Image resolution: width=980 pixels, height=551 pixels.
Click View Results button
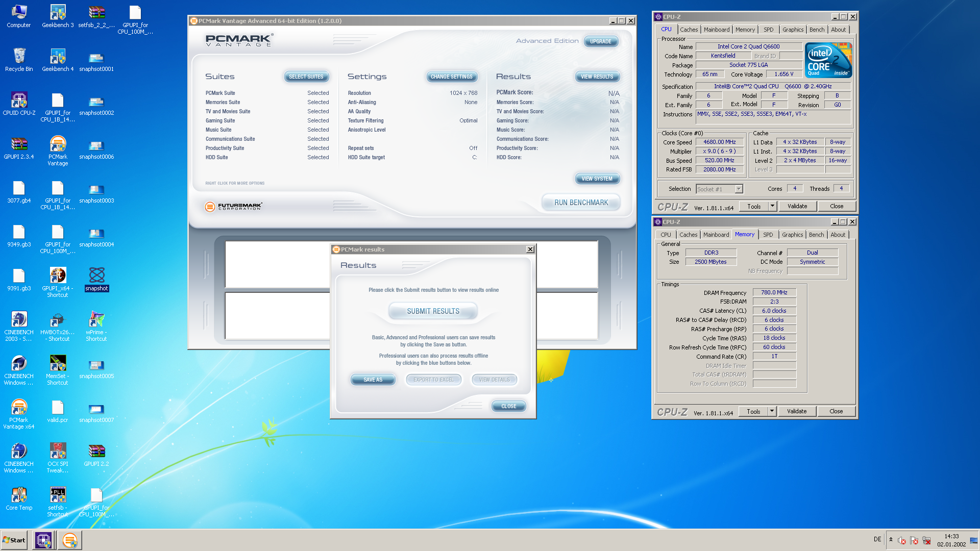coord(597,77)
